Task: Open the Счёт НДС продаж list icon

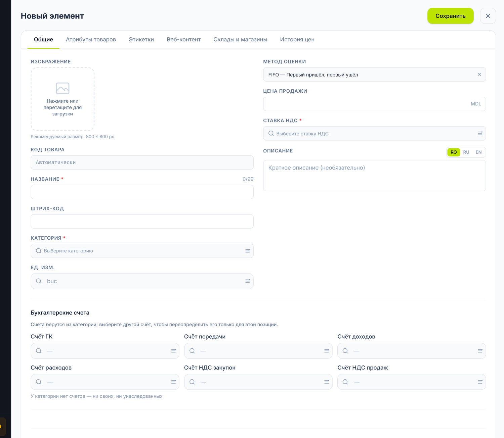Action: tap(480, 382)
